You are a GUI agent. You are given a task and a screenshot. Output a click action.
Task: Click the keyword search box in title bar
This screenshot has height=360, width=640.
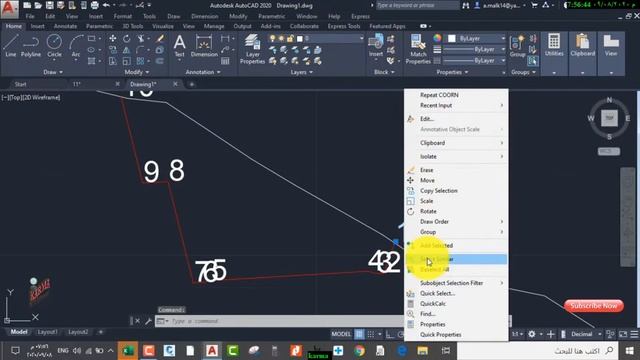(x=417, y=5)
